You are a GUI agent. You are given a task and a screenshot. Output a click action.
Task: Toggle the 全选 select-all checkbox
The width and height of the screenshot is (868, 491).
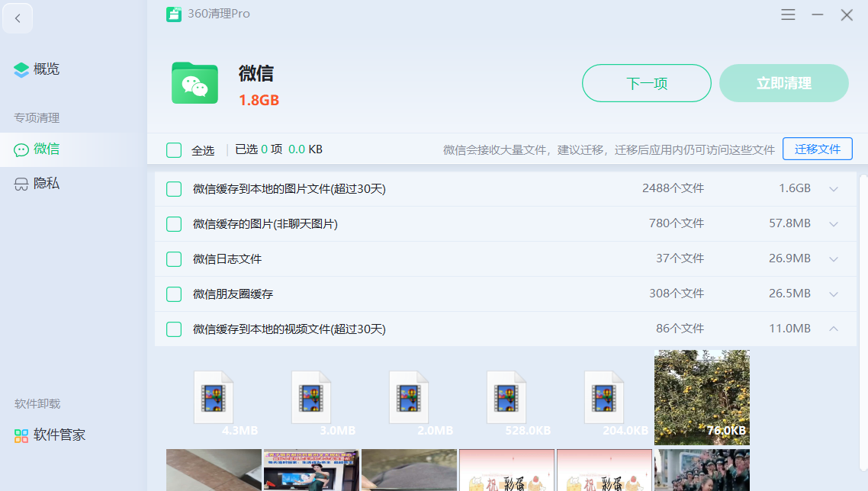(173, 149)
